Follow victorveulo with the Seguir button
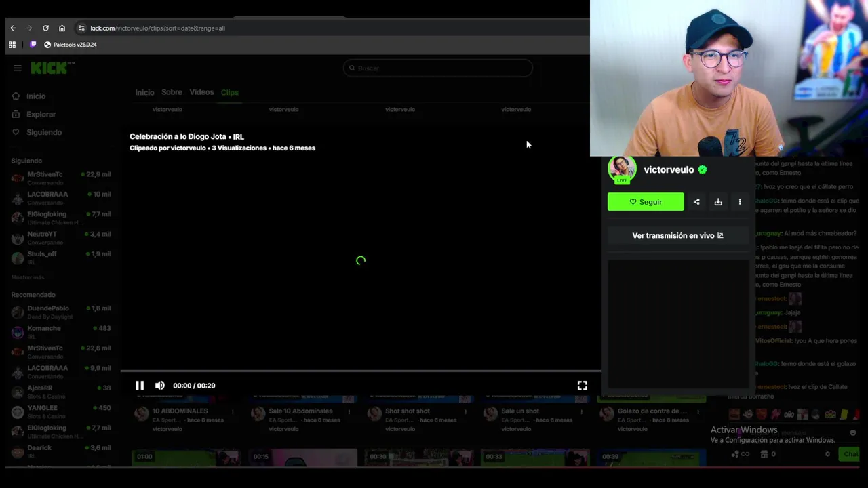This screenshot has height=488, width=868. click(646, 202)
